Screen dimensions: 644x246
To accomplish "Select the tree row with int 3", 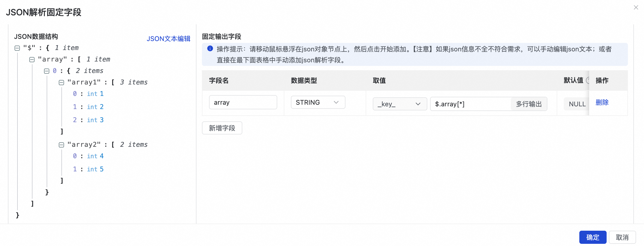I will 88,120.
